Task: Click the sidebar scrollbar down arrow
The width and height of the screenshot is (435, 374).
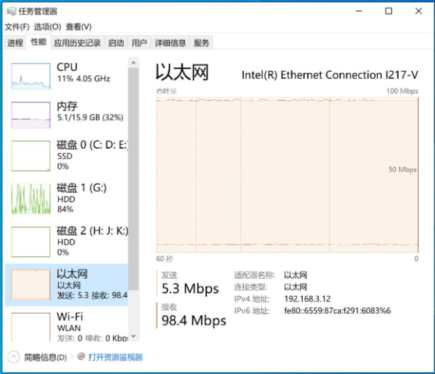Action: click(x=133, y=336)
